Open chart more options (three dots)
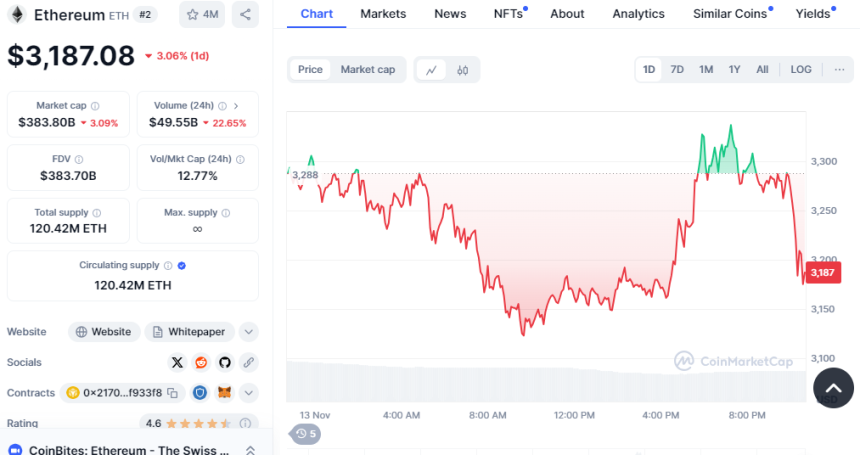The image size is (860, 455). click(839, 70)
